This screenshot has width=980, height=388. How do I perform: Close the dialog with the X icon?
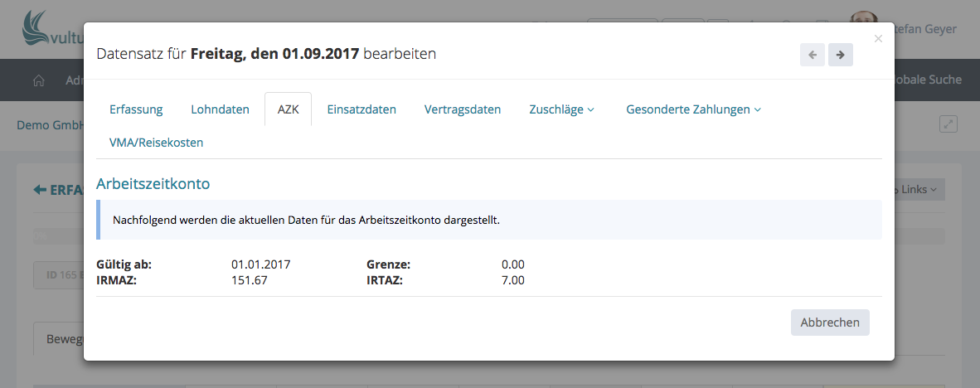[x=878, y=39]
